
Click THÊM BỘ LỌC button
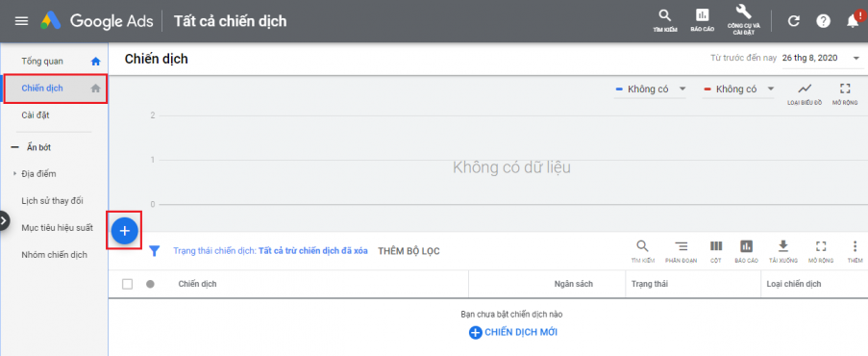[409, 251]
